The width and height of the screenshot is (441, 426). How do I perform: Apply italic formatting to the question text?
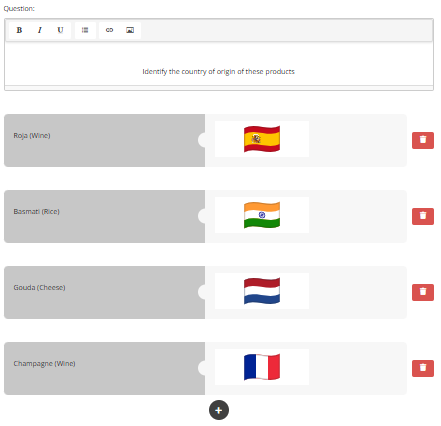(40, 30)
